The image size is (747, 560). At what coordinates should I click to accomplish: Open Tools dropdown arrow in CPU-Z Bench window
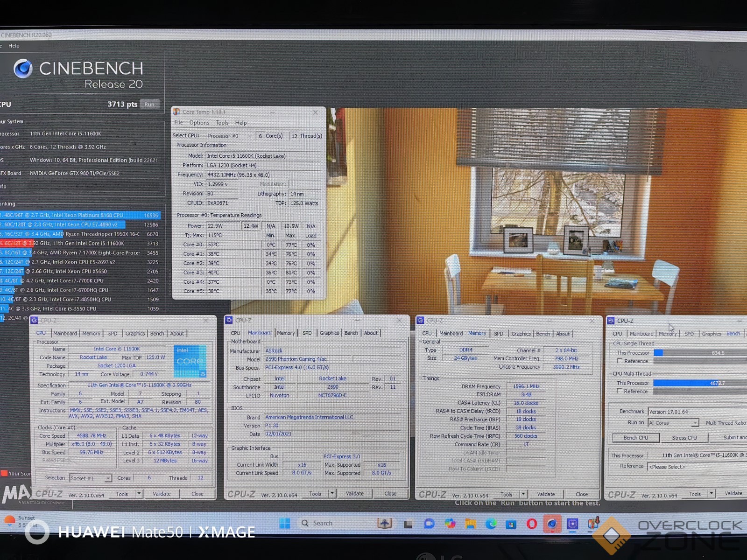pos(712,494)
